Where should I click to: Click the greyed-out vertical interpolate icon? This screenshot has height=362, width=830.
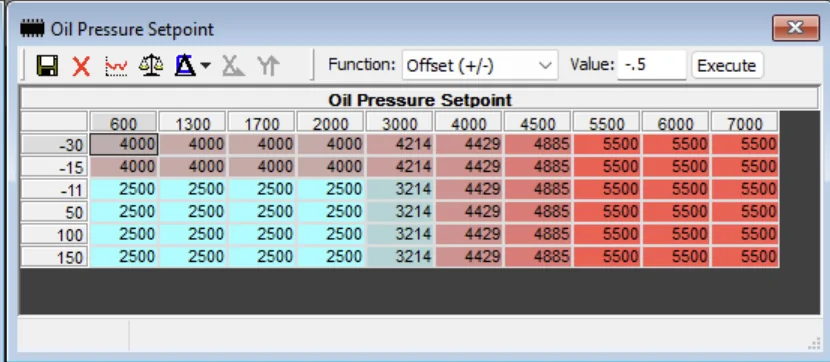coord(268,66)
